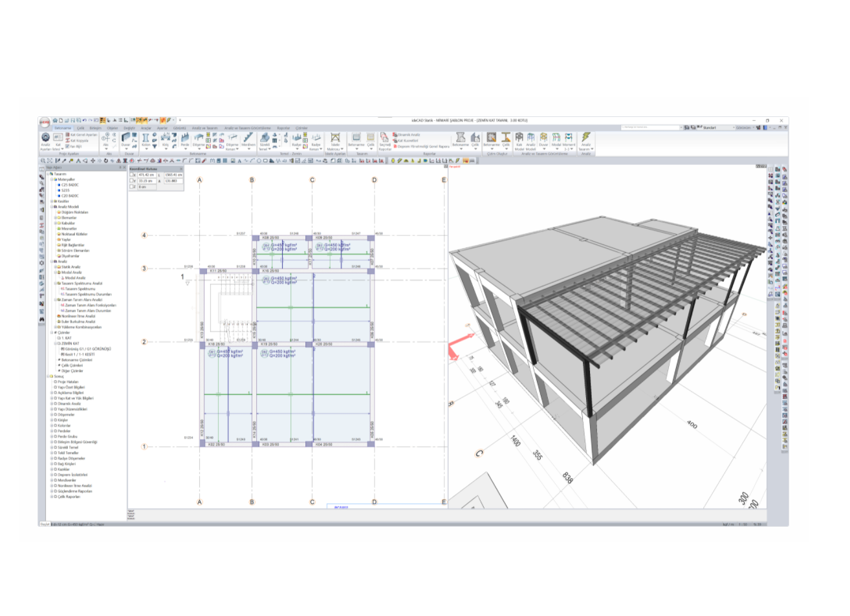Switch to the Analiz ve Tasarım ribbon tab
This screenshot has width=850, height=616.
[x=205, y=128]
